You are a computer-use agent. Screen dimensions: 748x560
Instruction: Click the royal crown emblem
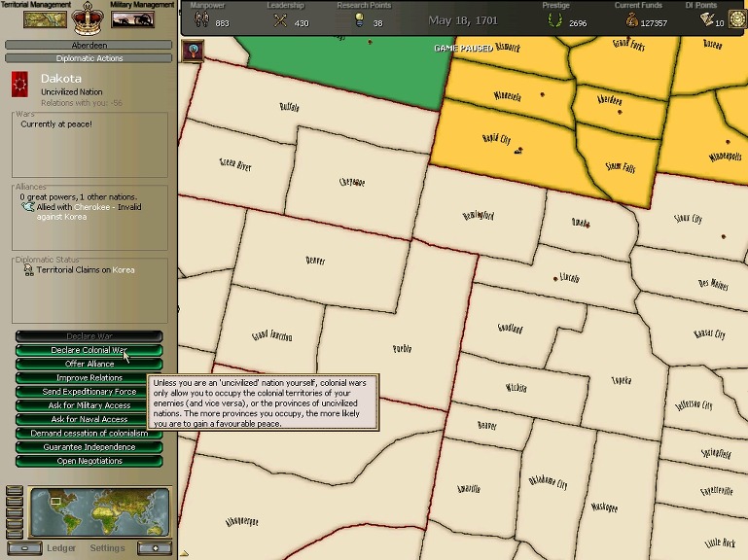(x=89, y=18)
